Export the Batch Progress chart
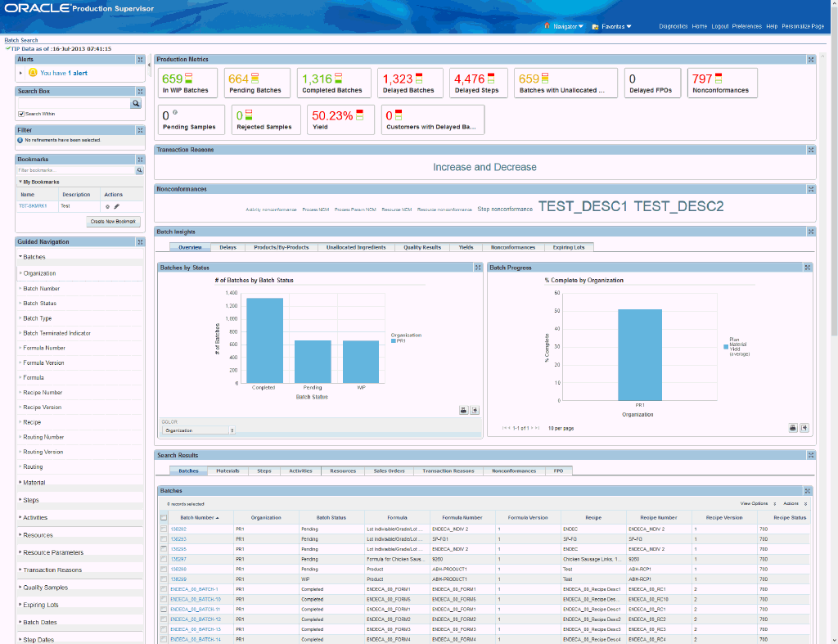 click(x=804, y=428)
